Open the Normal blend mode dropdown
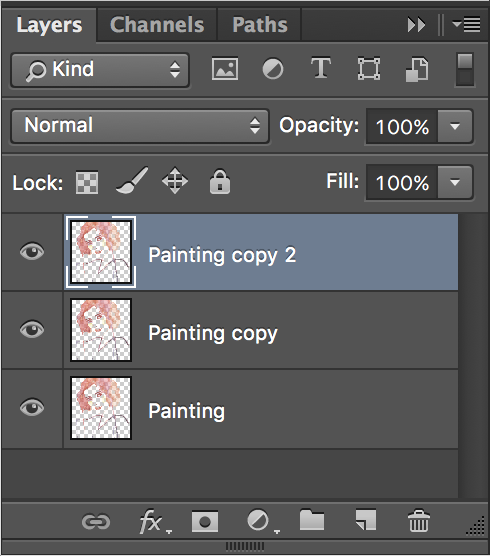This screenshot has width=490, height=556. 140,126
